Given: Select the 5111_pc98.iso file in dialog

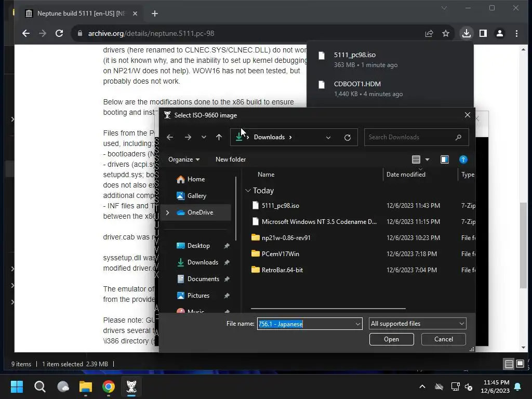Looking at the screenshot, I should pos(280,206).
